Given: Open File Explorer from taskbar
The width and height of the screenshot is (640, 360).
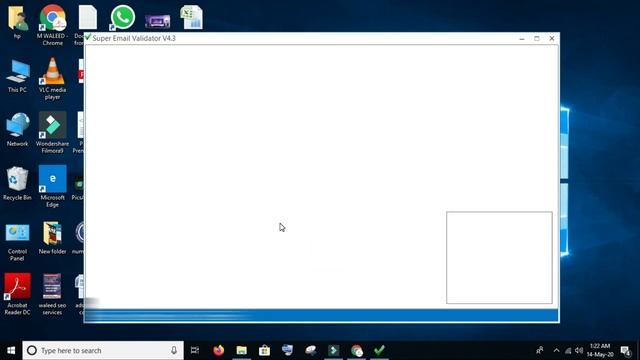Looking at the screenshot, I should pos(241,350).
